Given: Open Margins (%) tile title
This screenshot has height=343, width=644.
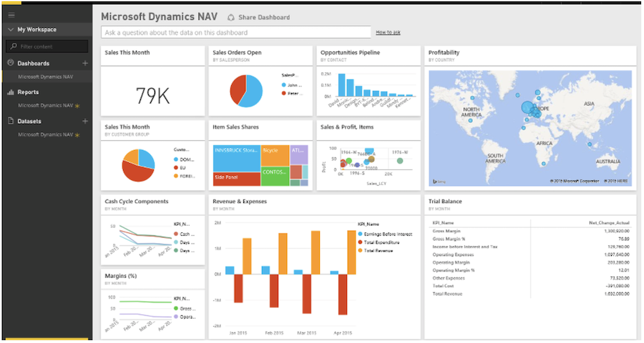Looking at the screenshot, I should 120,276.
